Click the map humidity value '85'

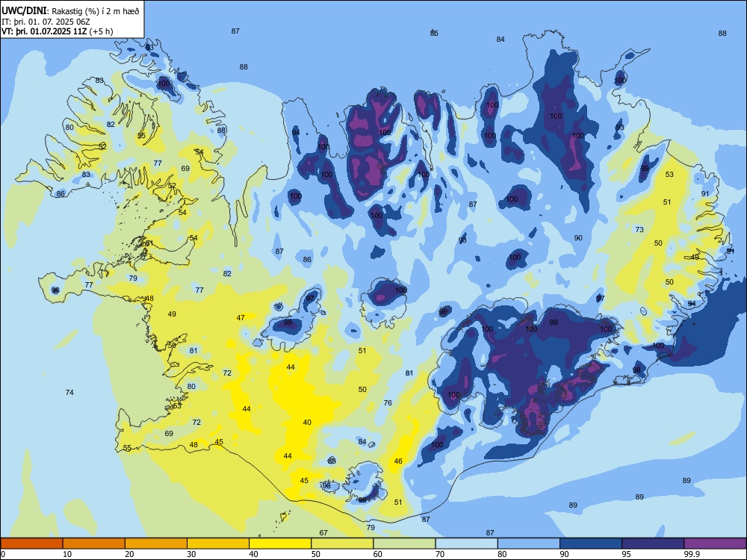(434, 34)
